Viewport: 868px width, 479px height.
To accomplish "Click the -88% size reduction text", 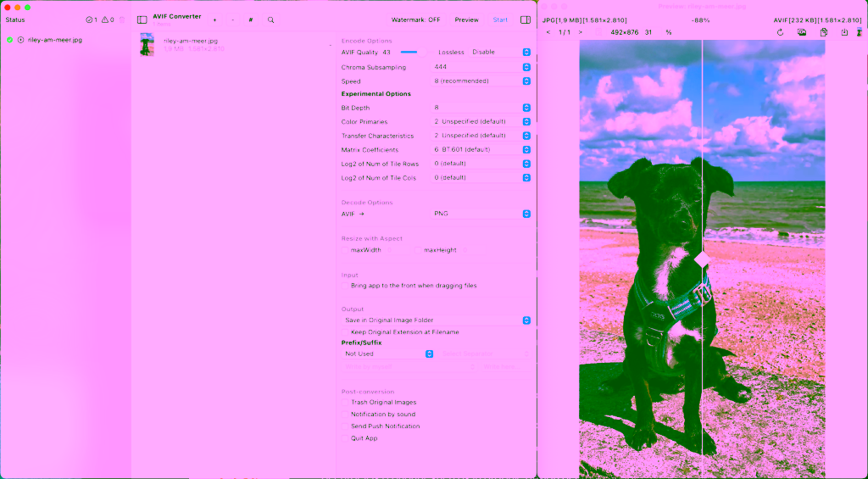I will [701, 20].
